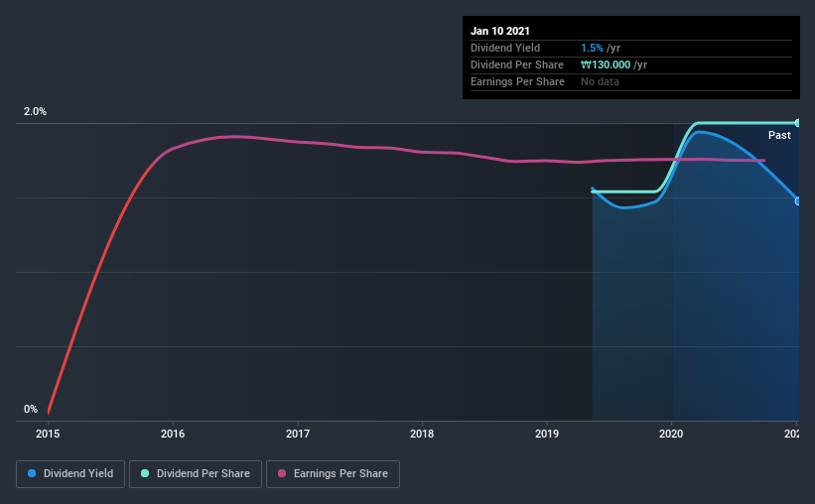Click the 2020 x-axis label
Image resolution: width=815 pixels, height=504 pixels.
pos(671,434)
